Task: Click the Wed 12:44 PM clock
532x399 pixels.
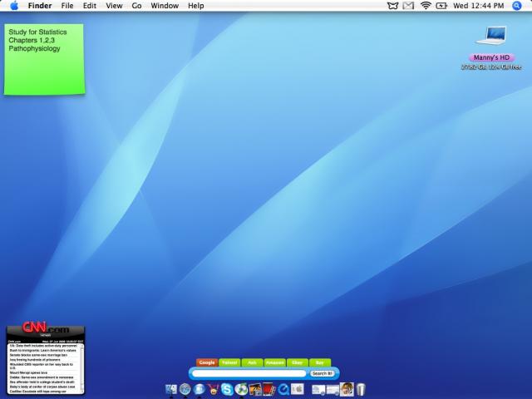Action: tap(479, 6)
